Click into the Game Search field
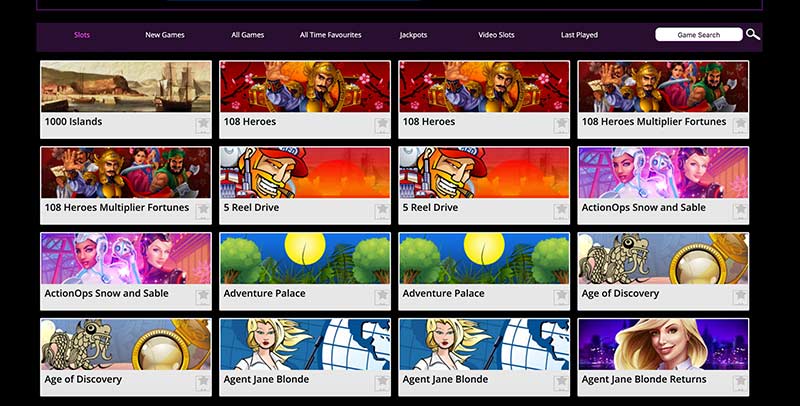Image resolution: width=800 pixels, height=406 pixels. coord(698,35)
